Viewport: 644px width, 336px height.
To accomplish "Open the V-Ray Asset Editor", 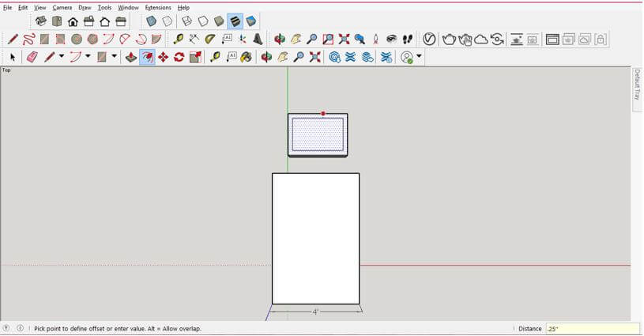I will pyautogui.click(x=429, y=39).
